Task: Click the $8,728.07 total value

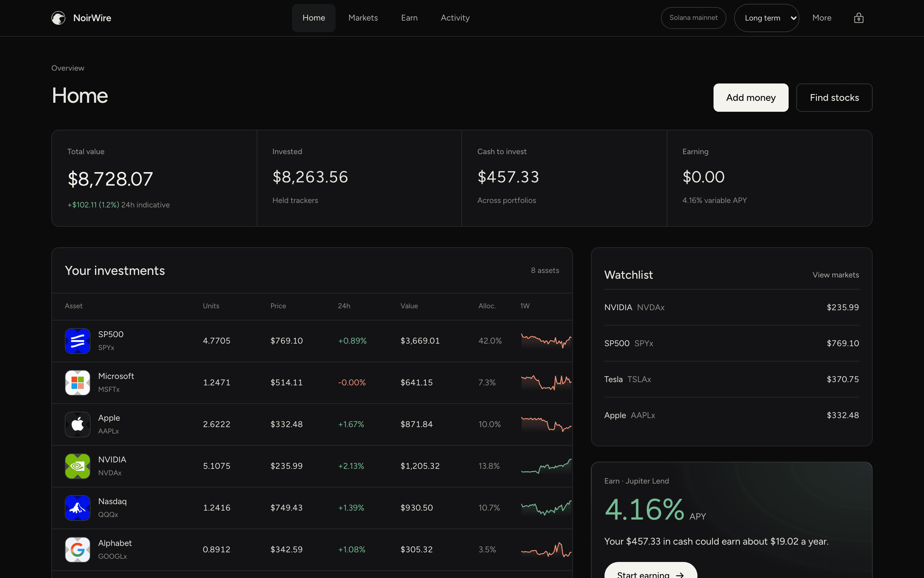Action: (x=110, y=179)
